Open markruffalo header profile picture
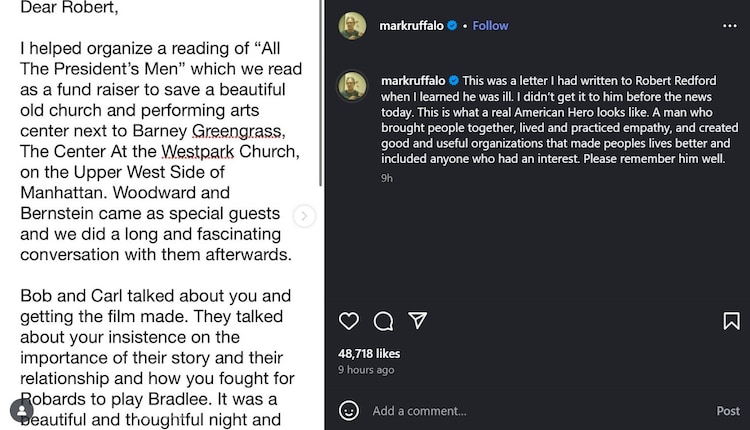Image resolution: width=750 pixels, height=430 pixels. click(x=352, y=26)
